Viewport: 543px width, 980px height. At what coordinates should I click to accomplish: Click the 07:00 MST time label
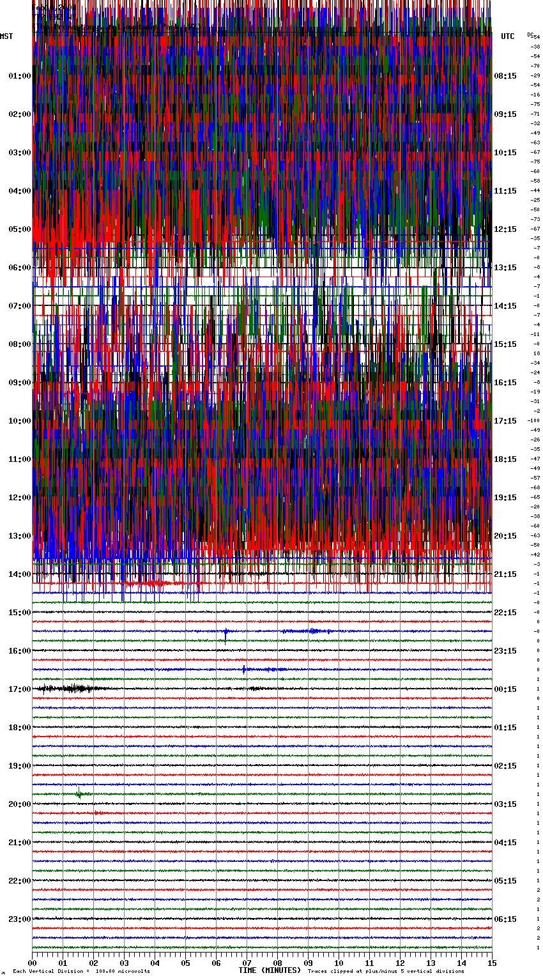[x=20, y=306]
